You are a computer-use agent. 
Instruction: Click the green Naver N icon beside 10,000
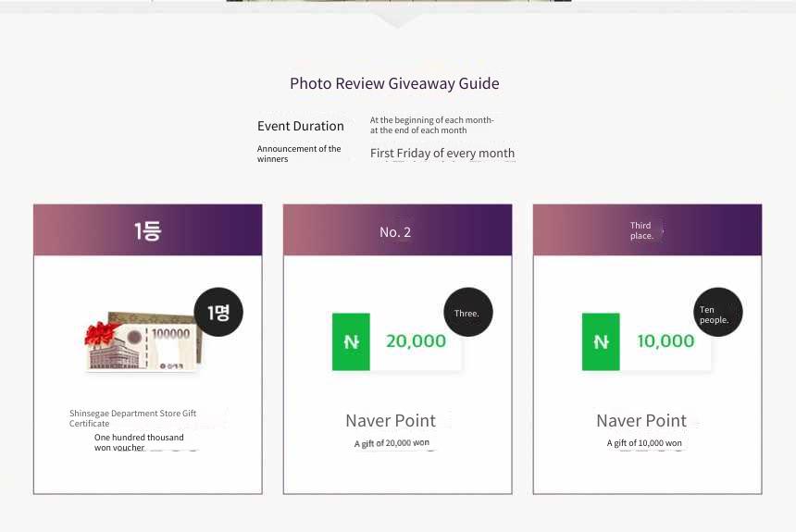click(601, 341)
